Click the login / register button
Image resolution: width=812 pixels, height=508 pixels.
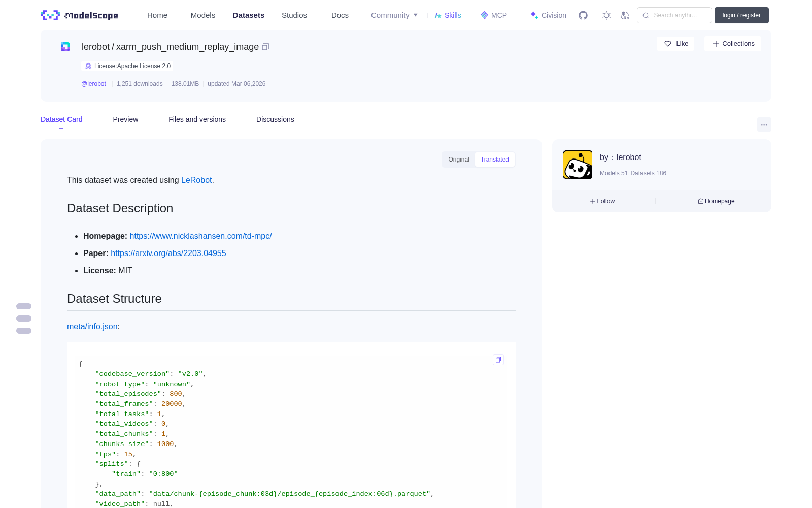tap(741, 15)
